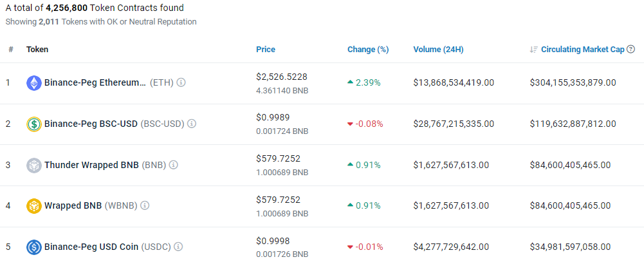
Task: Open Binance-Peg USD Coin token page
Action: coord(91,247)
